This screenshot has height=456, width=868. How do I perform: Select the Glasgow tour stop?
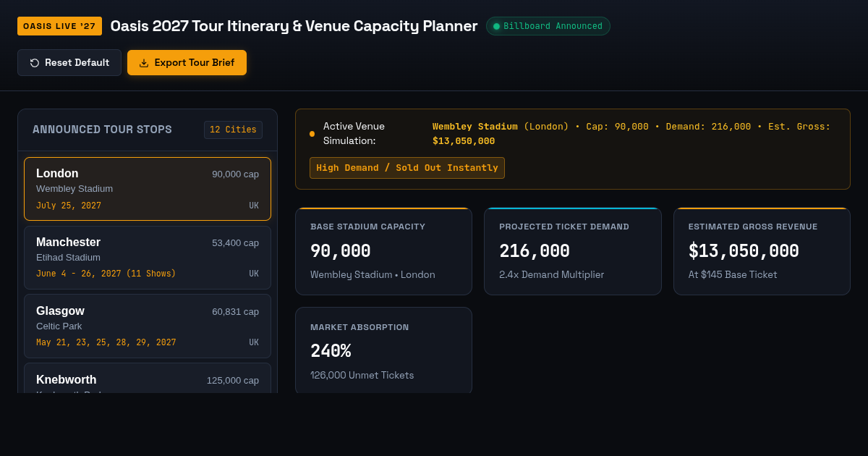coord(148,326)
